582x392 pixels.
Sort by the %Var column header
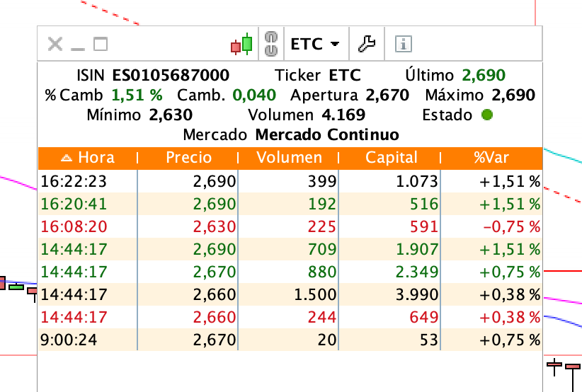(x=492, y=158)
